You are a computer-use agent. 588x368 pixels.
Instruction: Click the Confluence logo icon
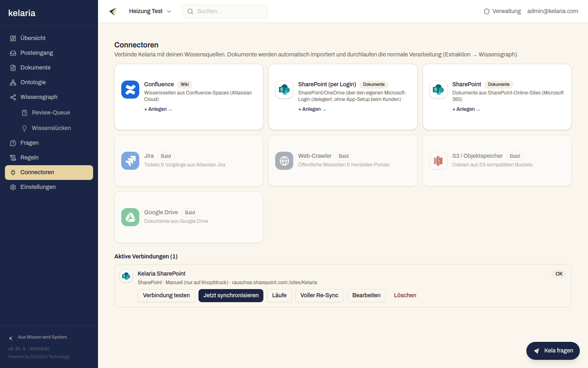coord(130,90)
